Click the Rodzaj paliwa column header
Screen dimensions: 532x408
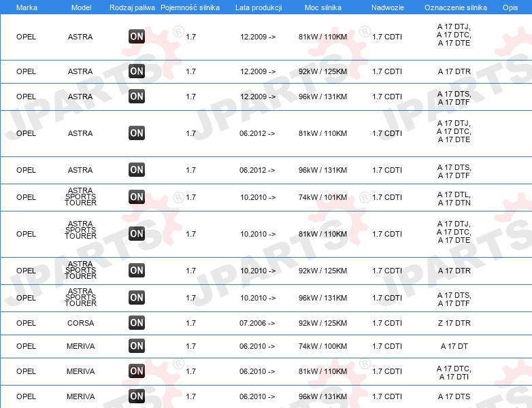132,7
